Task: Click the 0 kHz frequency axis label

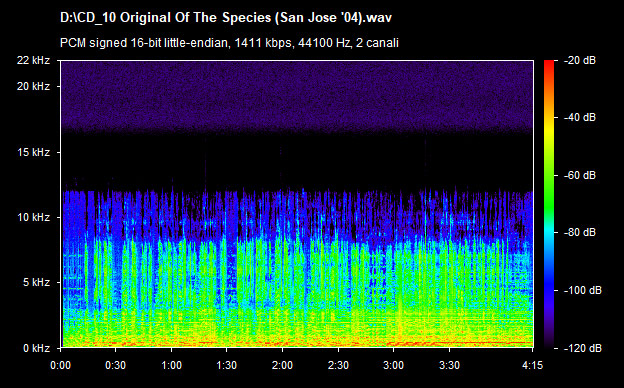Action: [36, 348]
